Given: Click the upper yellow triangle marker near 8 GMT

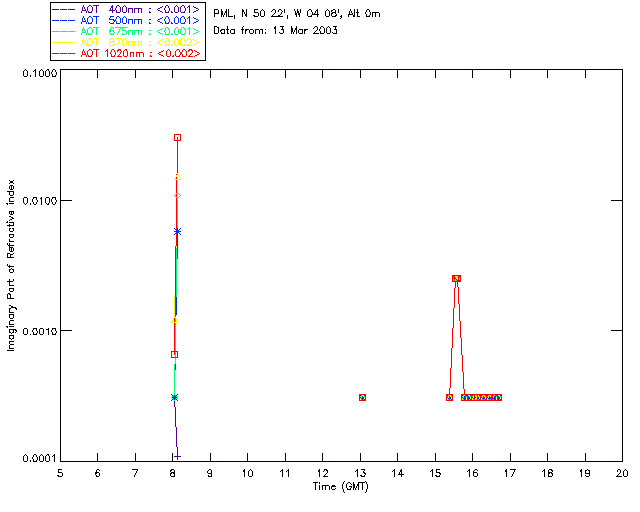Looking at the screenshot, I should (178, 177).
